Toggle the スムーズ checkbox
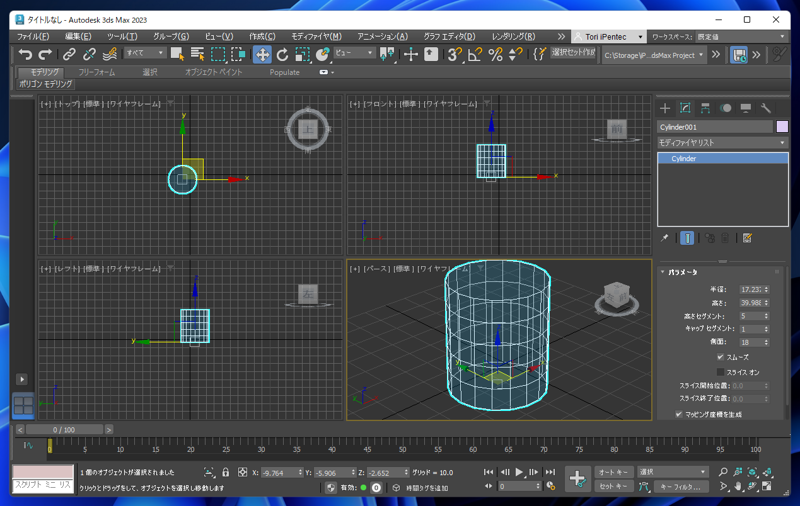 pyautogui.click(x=720, y=357)
